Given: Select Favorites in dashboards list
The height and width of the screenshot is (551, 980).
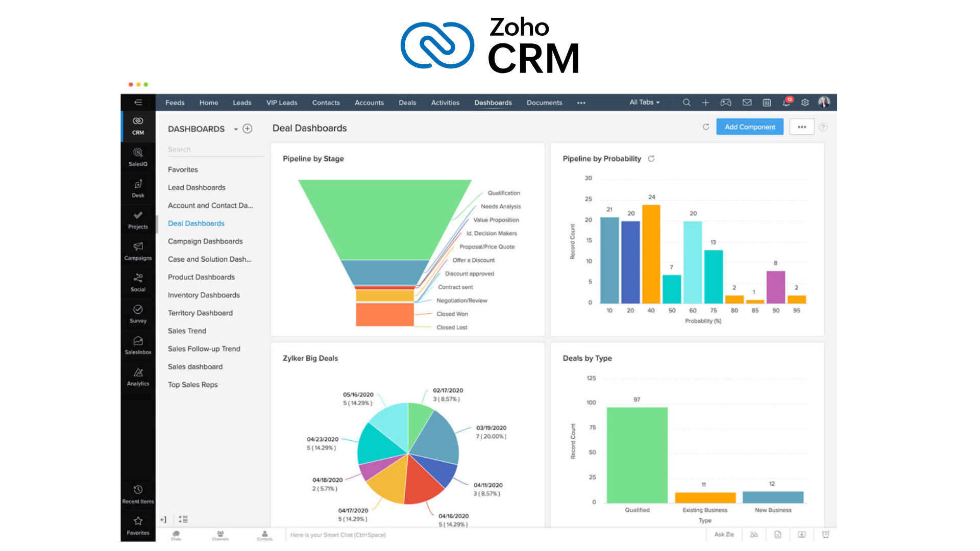Looking at the screenshot, I should 183,170.
